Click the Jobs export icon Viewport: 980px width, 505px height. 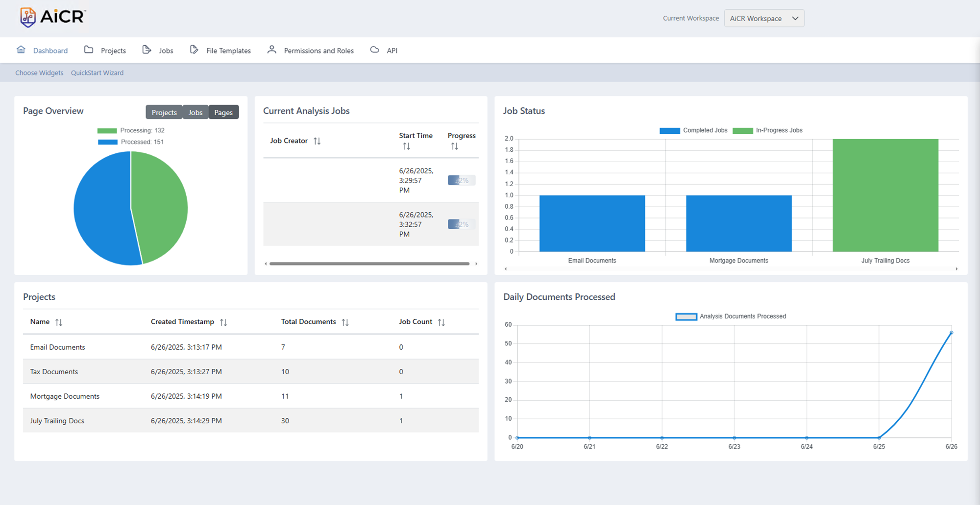click(147, 50)
